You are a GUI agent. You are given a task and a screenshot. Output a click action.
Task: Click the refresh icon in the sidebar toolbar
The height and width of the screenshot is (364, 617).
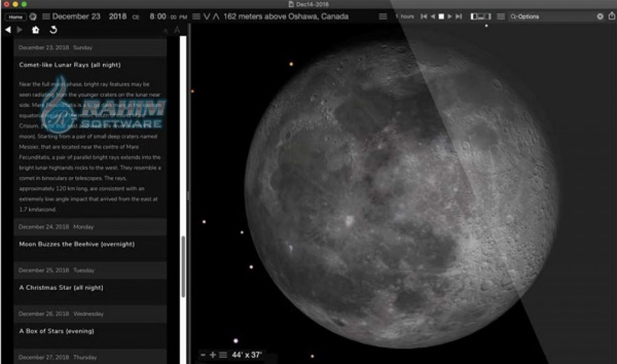point(53,30)
